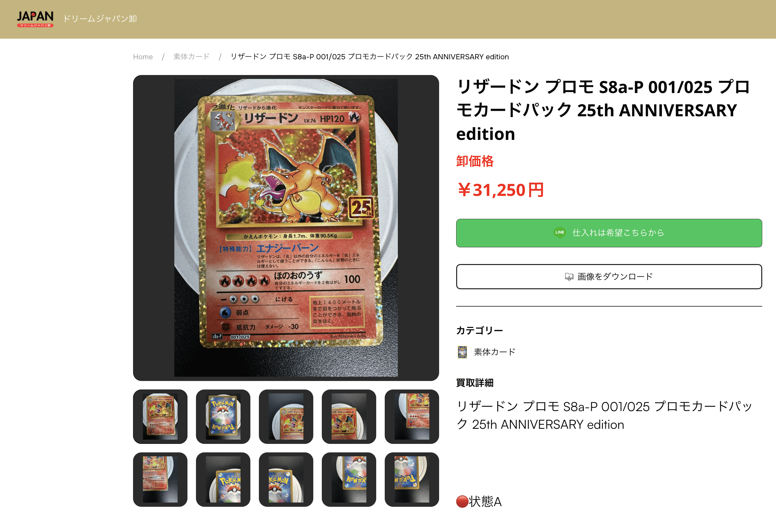Open ドリームジャパン卸 site title
Image resolution: width=776 pixels, height=532 pixels.
[100, 19]
